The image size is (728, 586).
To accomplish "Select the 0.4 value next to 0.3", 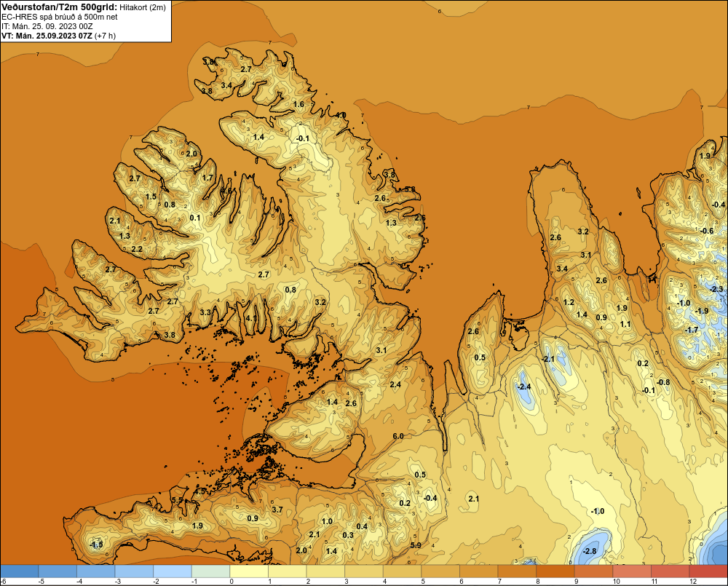I will point(362,526).
